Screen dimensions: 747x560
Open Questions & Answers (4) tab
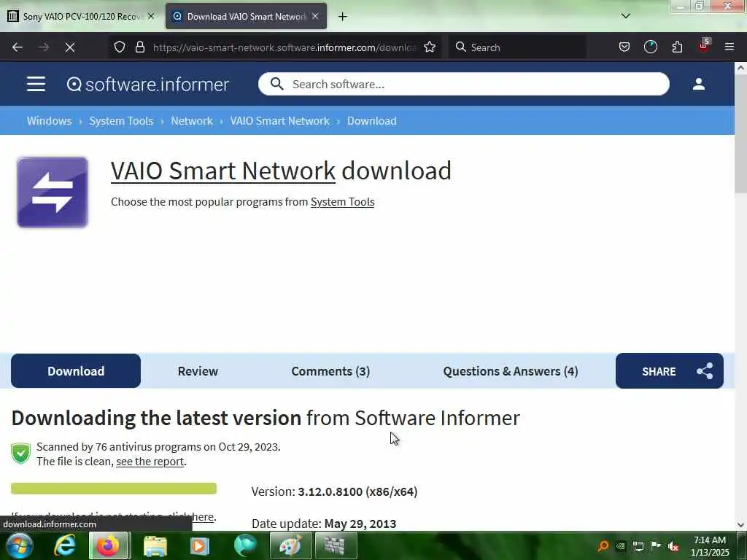[x=510, y=371]
